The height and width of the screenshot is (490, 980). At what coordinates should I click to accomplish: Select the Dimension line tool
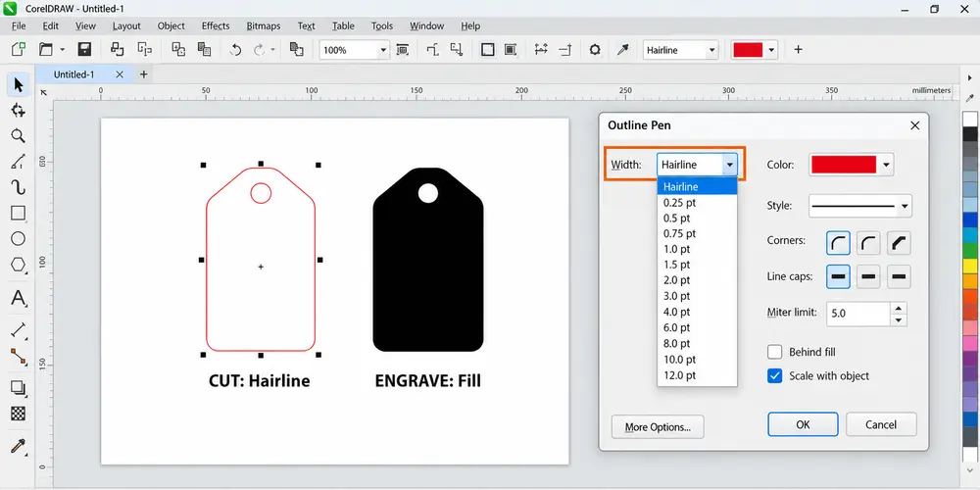(18, 330)
